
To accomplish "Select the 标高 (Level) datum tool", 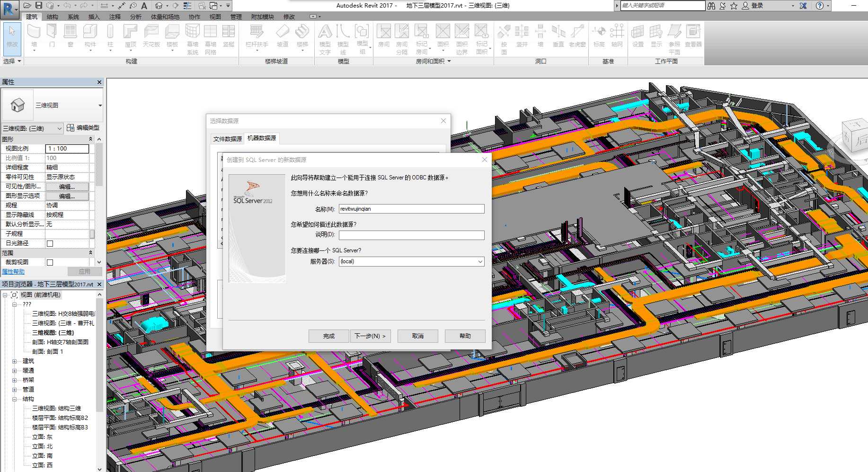I will (599, 36).
